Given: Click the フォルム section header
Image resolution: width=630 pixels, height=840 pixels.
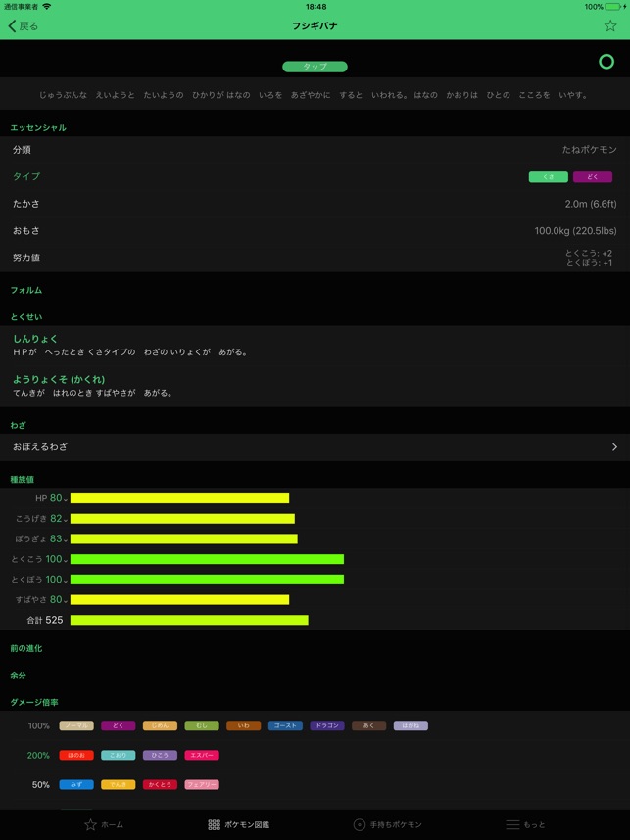Looking at the screenshot, I should (x=26, y=290).
